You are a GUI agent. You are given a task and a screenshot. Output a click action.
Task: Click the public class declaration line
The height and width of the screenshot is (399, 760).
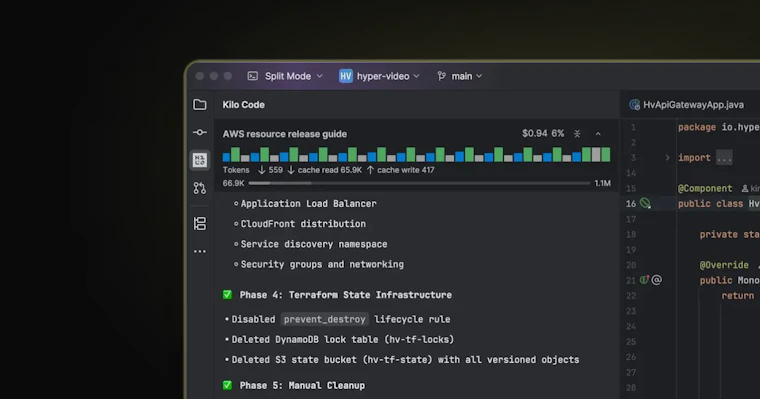[719, 204]
